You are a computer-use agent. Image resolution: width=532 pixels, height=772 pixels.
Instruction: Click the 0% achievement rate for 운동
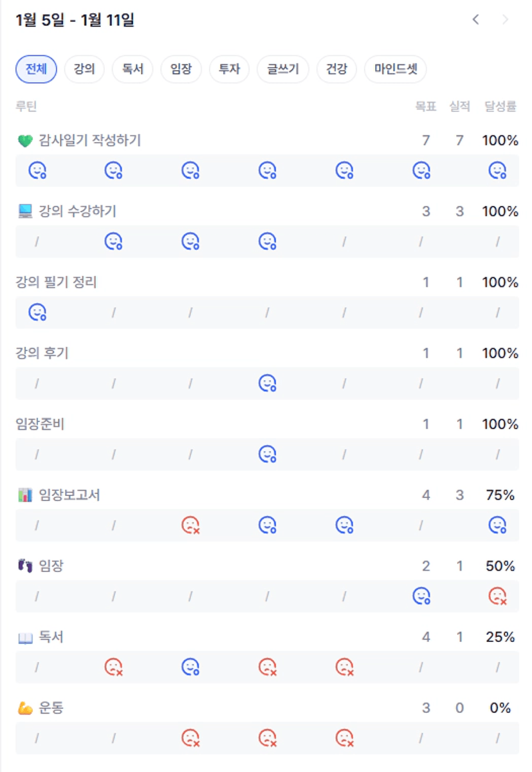point(500,708)
